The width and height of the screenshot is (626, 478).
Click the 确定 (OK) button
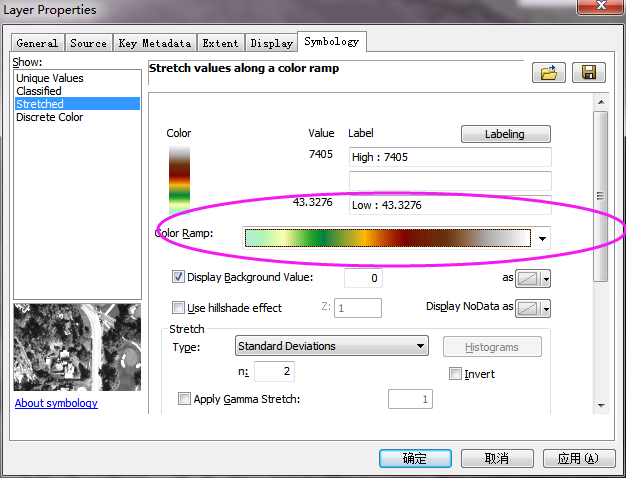[415, 458]
